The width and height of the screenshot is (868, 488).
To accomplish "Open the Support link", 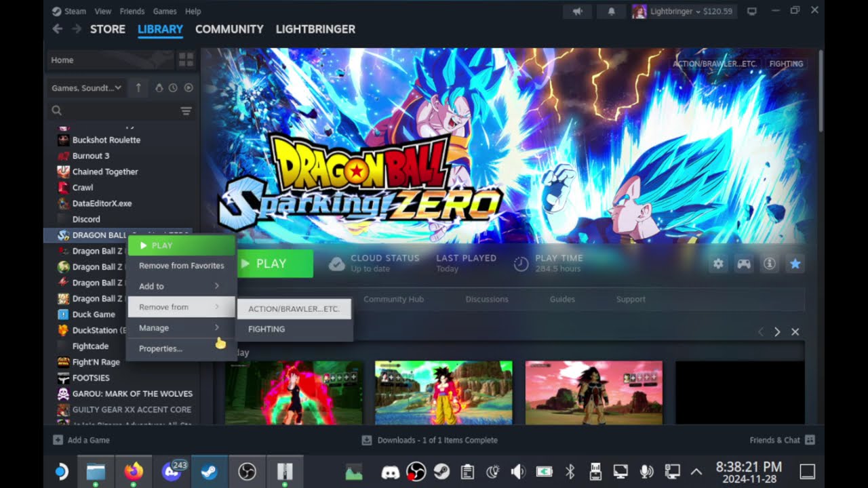I will point(631,299).
